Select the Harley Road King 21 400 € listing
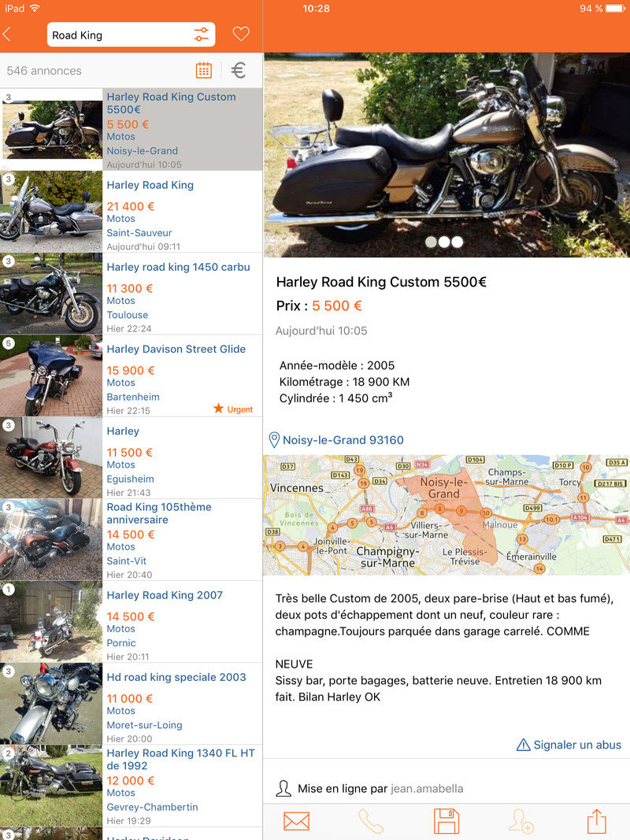 (132, 212)
